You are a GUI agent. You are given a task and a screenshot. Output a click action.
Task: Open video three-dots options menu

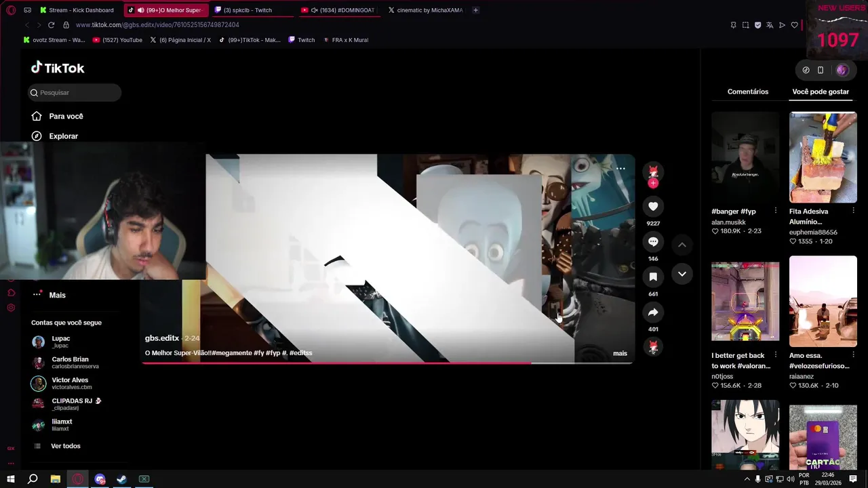click(620, 169)
